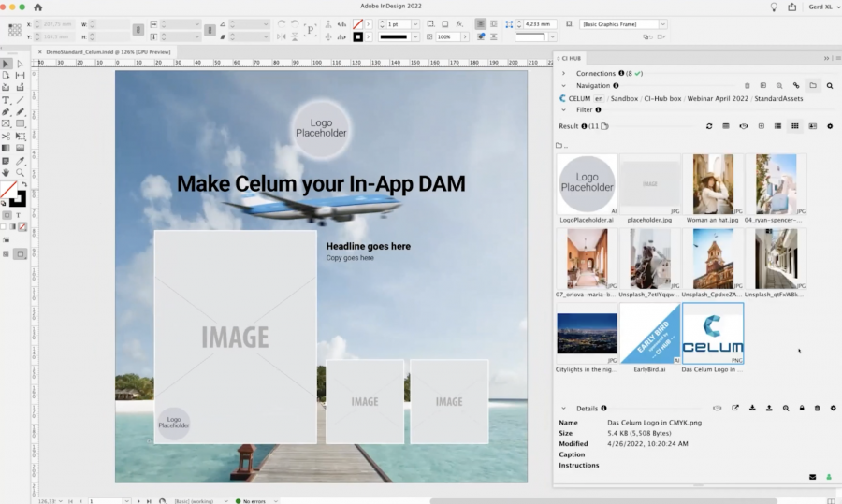Toggle the preview eye icon in Result row
The image size is (842, 504).
(x=744, y=126)
